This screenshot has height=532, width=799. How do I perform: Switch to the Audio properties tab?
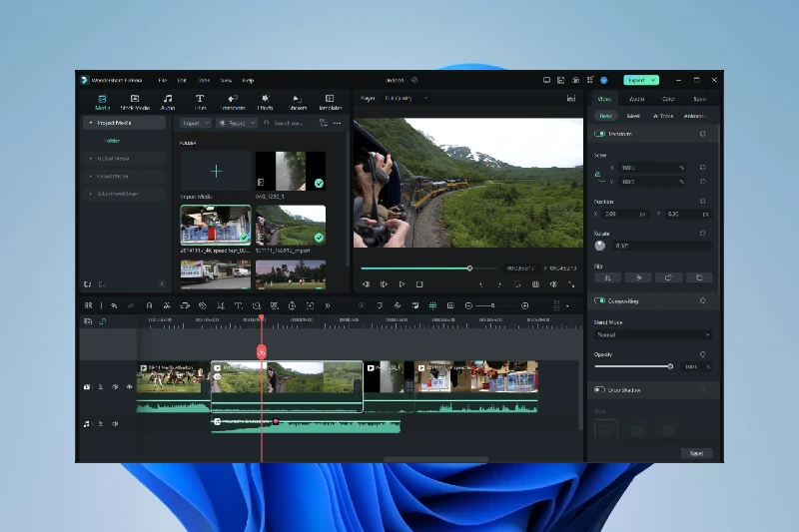tap(636, 99)
